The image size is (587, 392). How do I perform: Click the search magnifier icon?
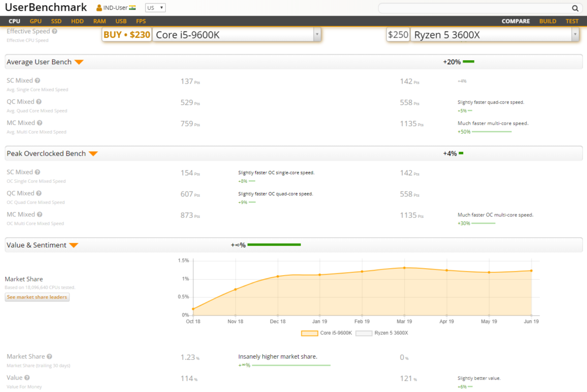tap(575, 8)
